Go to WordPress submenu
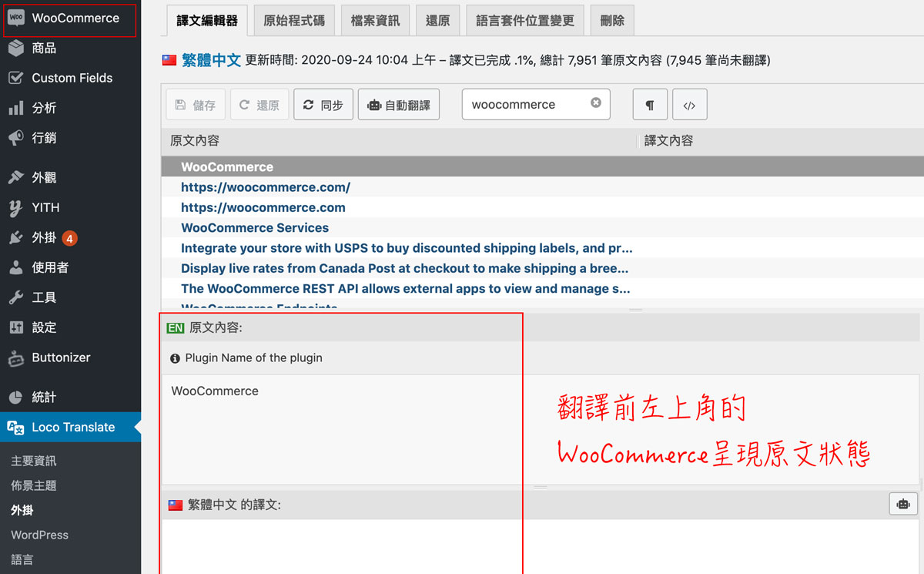The height and width of the screenshot is (574, 924). 40,535
